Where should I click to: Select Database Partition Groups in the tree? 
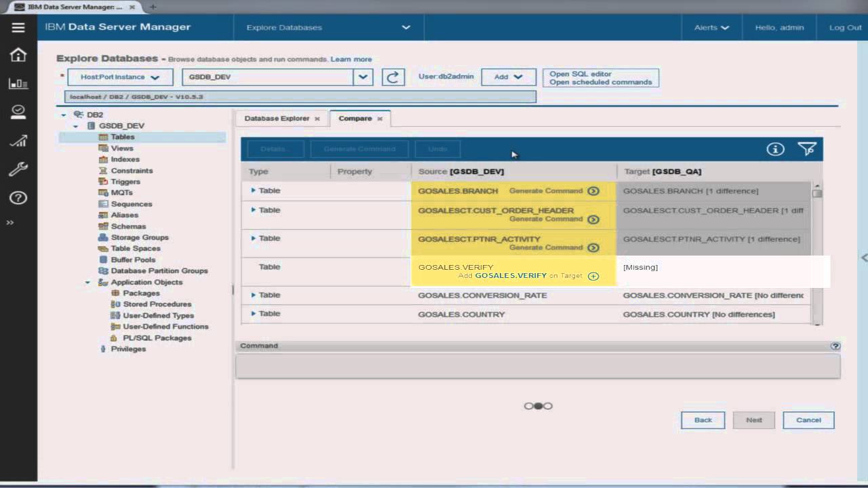(159, 271)
